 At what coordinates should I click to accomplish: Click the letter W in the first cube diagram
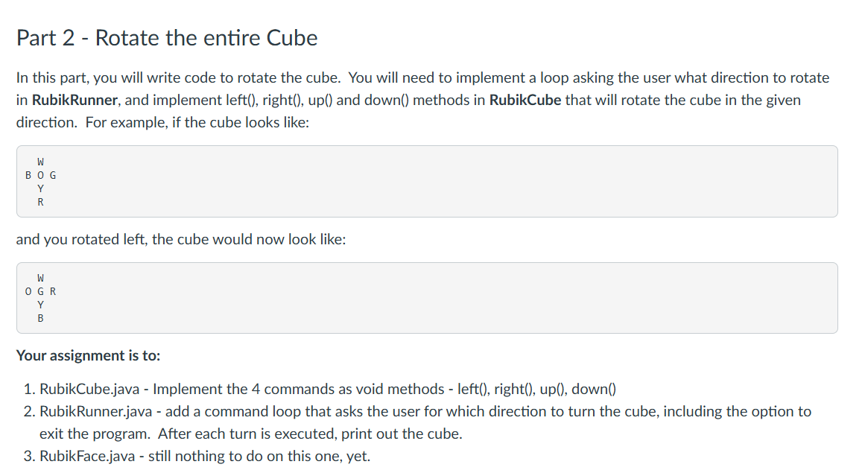click(40, 162)
